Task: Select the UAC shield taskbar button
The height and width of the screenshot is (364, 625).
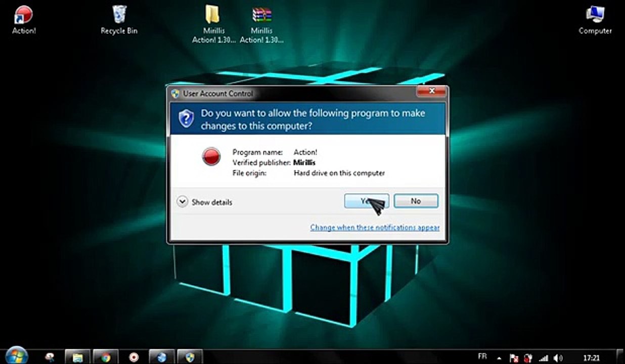Action: (190, 357)
